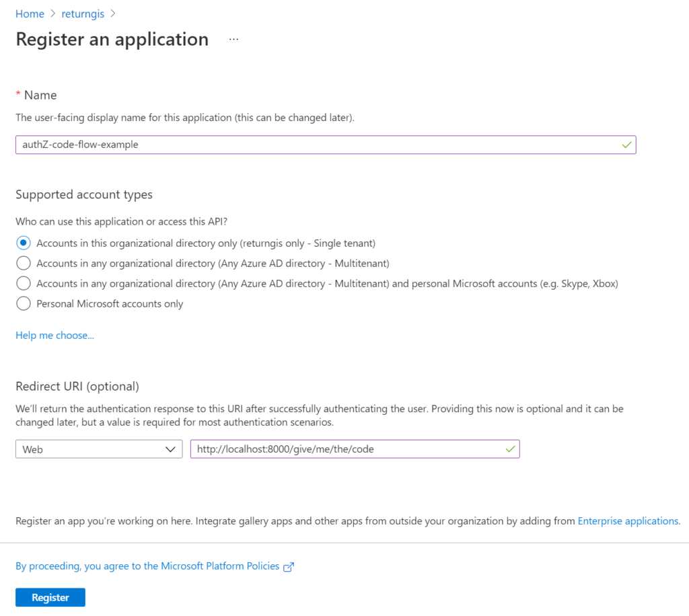Click the dropdown arrow on the platform selector
This screenshot has height=616, width=689.
[x=172, y=449]
